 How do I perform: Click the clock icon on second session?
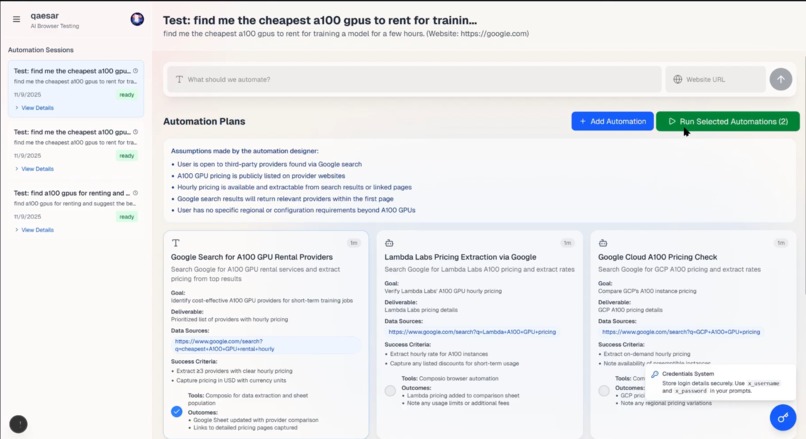click(x=135, y=132)
